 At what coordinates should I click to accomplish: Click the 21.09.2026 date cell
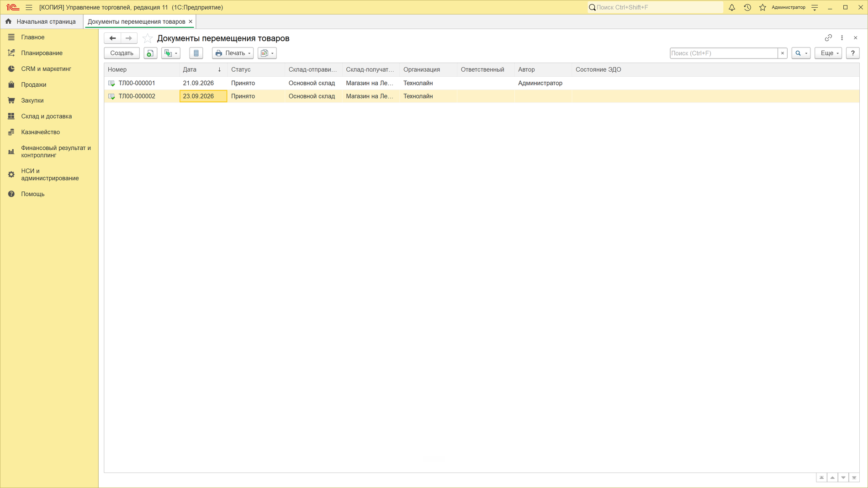(x=203, y=83)
